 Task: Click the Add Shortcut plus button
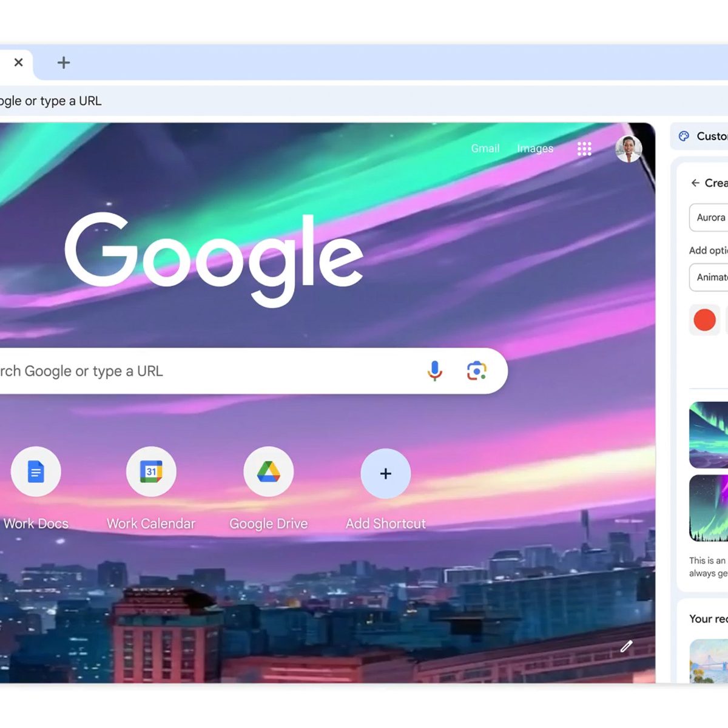point(386,473)
